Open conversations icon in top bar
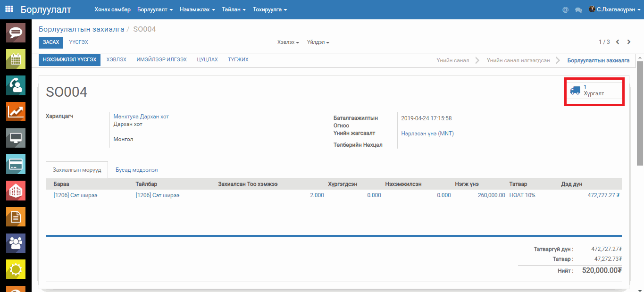Screen dimensions: 644x292 click(578, 9)
